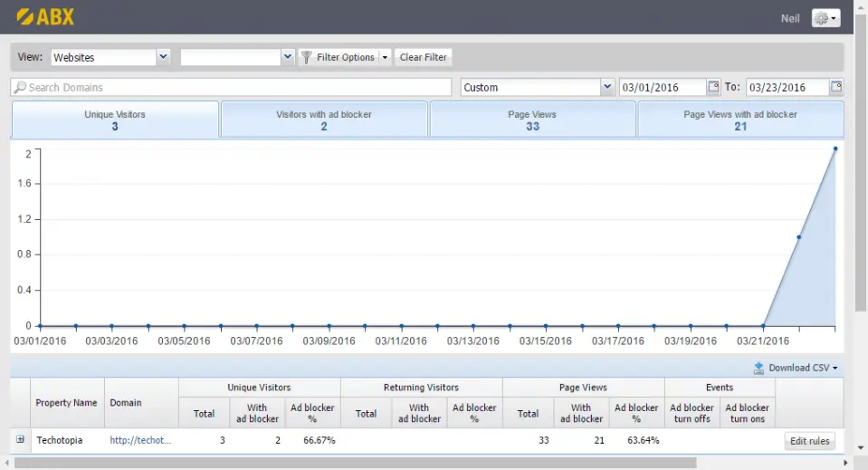
Task: Show the Page Views tab
Action: [x=532, y=120]
